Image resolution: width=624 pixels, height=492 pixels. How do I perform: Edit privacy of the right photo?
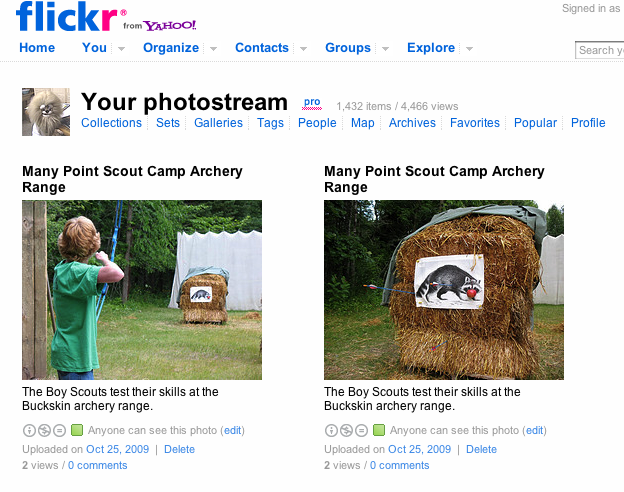[534, 430]
